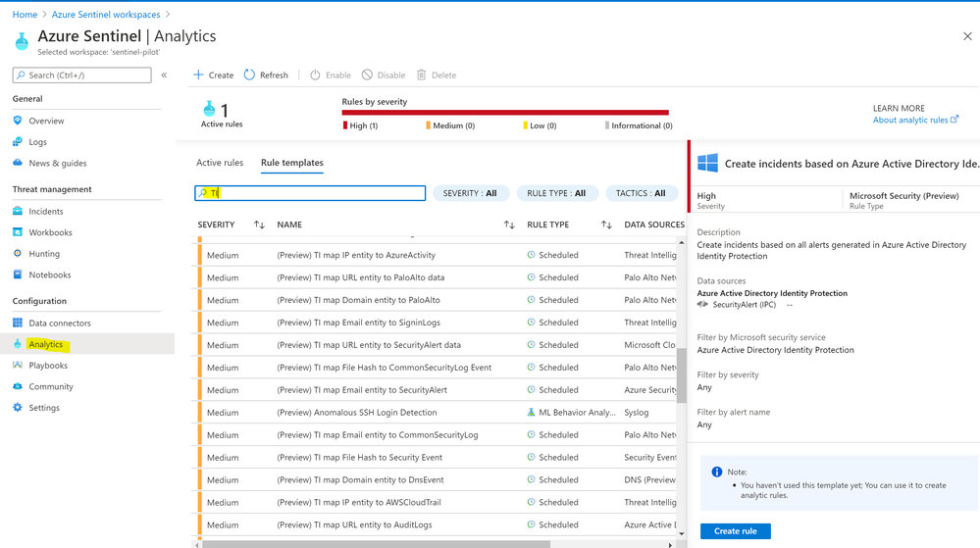
Task: Click the sidebar Search (Ctrl+/) field
Action: tap(81, 75)
